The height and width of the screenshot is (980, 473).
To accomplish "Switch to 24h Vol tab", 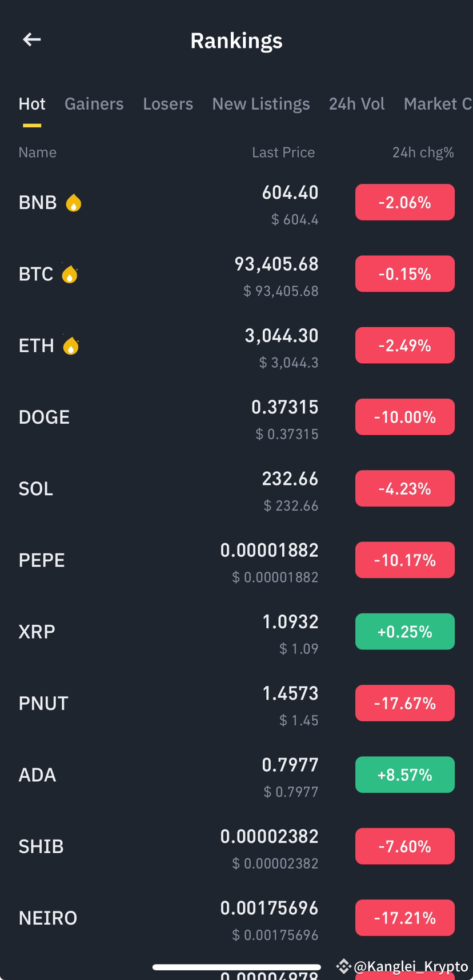I will [x=356, y=104].
